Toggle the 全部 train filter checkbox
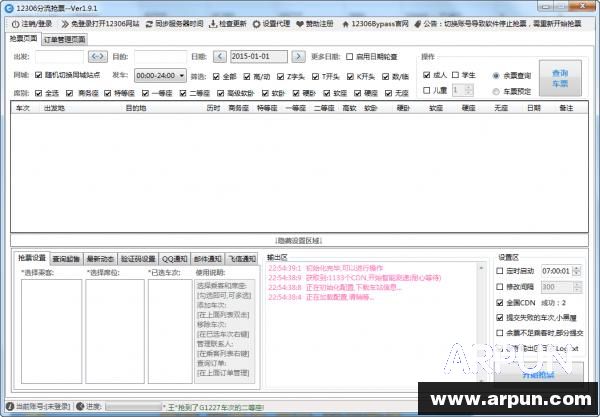 click(216, 77)
